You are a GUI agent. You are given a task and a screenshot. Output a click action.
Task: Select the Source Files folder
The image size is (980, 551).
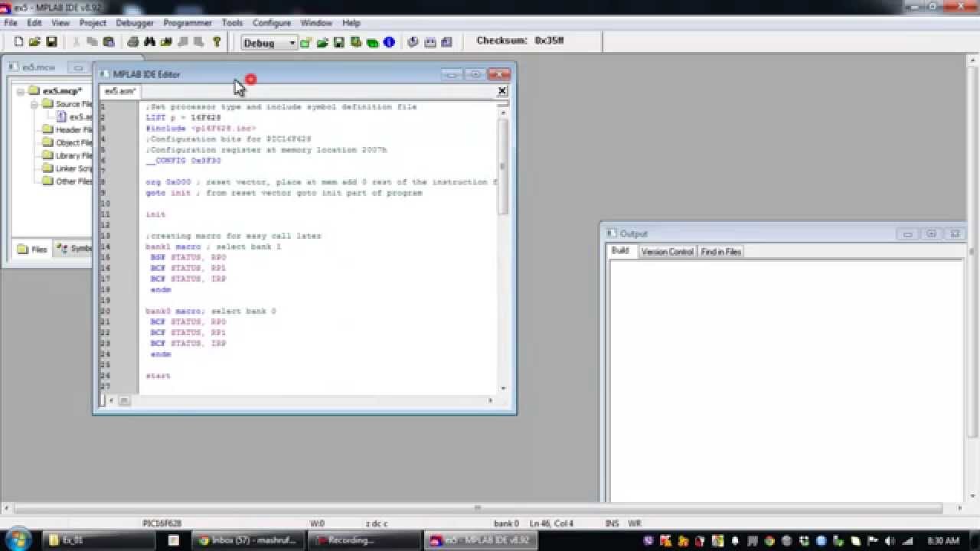(x=73, y=104)
